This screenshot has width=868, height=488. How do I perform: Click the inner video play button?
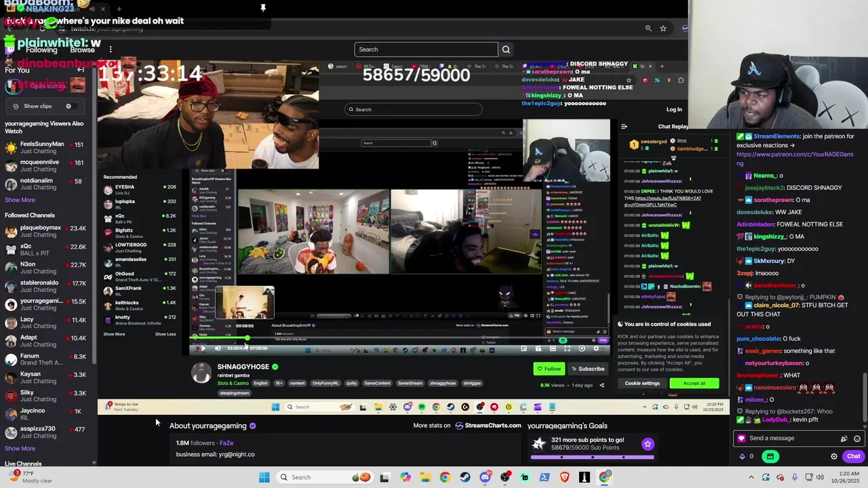(203, 348)
